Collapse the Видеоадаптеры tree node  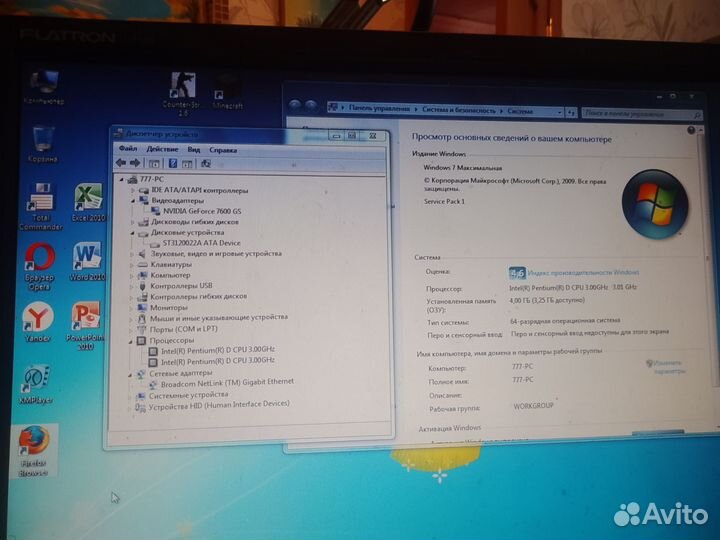[x=133, y=201]
